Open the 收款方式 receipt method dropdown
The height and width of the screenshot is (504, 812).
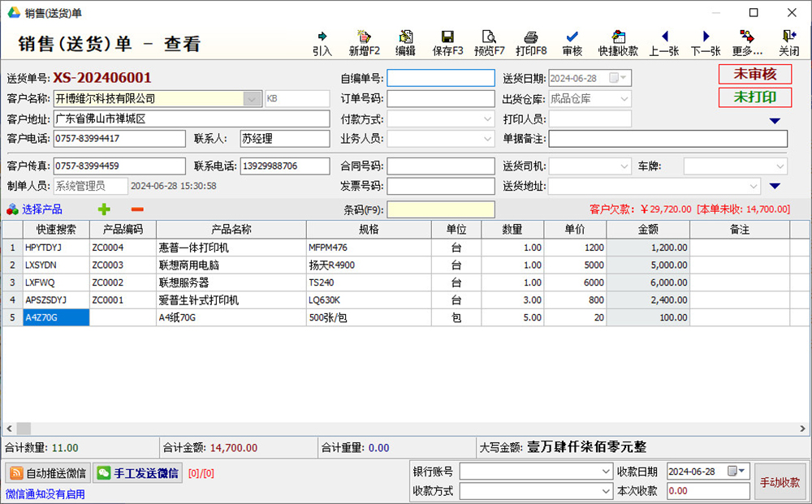pyautogui.click(x=606, y=490)
